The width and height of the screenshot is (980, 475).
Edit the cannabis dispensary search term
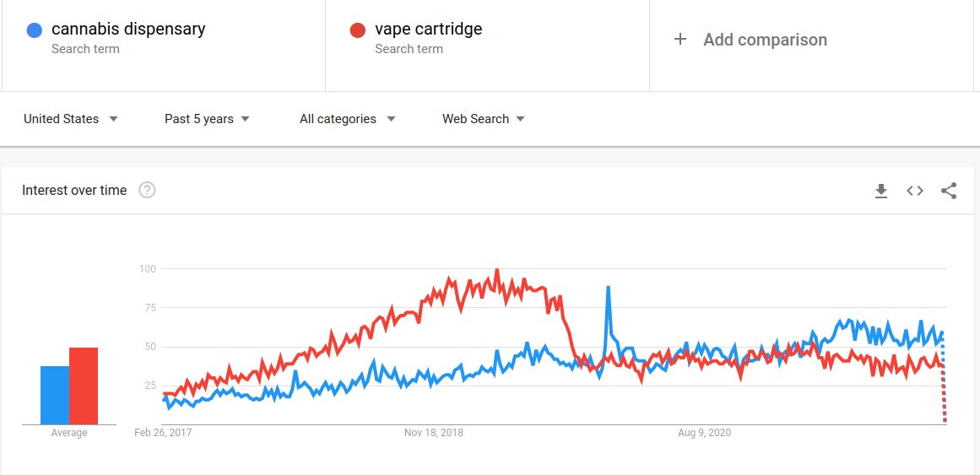[128, 30]
